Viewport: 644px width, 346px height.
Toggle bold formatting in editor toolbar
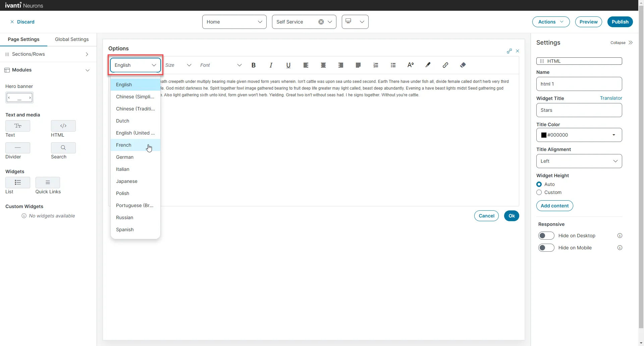[254, 65]
